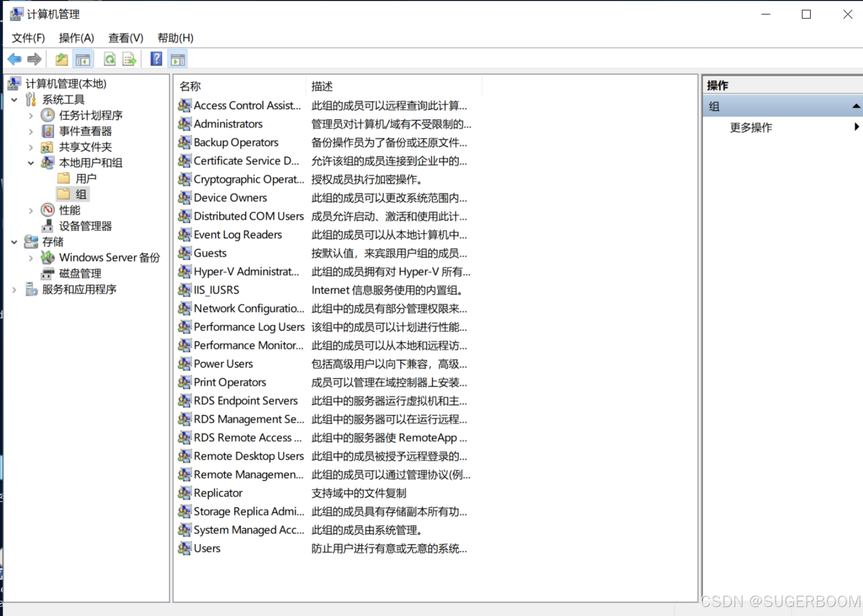Select the Performance Log Users group
The width and height of the screenshot is (863, 616).
(249, 327)
